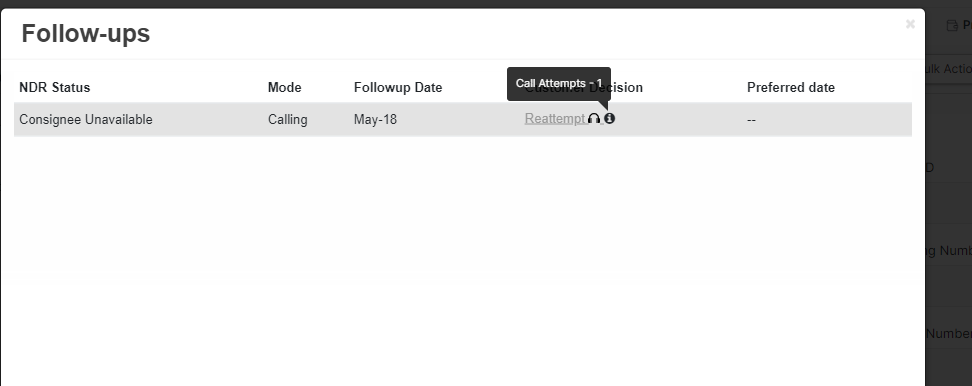Click the empty preferred date cell
This screenshot has height=386, width=972.
click(x=751, y=120)
